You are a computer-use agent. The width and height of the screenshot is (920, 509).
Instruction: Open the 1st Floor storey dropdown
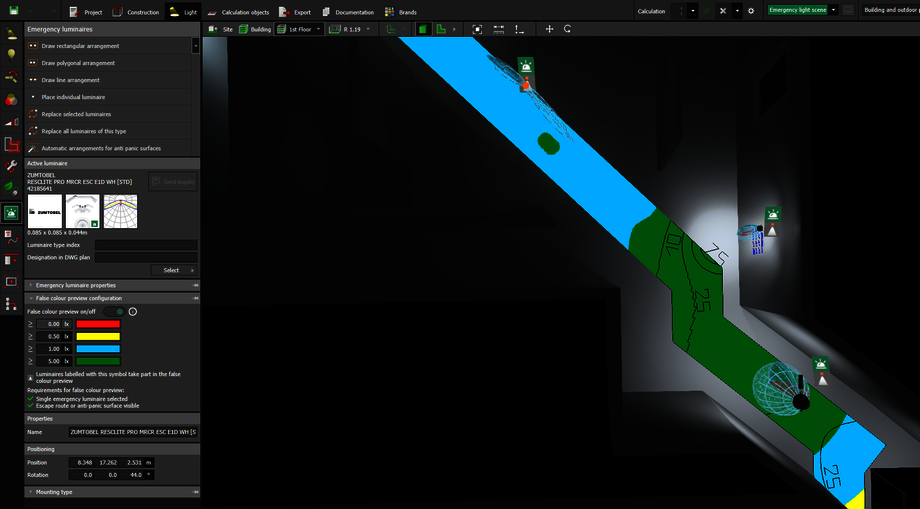pyautogui.click(x=300, y=29)
